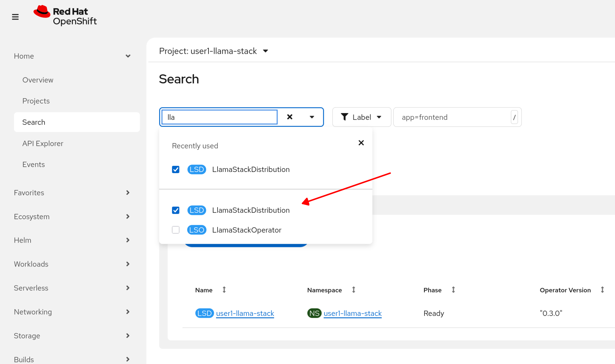Open user1-llama-stack namespace link
This screenshot has width=615, height=364.
point(352,313)
